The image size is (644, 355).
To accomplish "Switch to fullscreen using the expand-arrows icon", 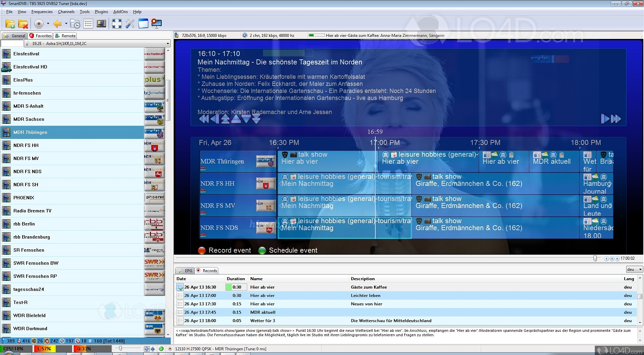I will tap(117, 23).
